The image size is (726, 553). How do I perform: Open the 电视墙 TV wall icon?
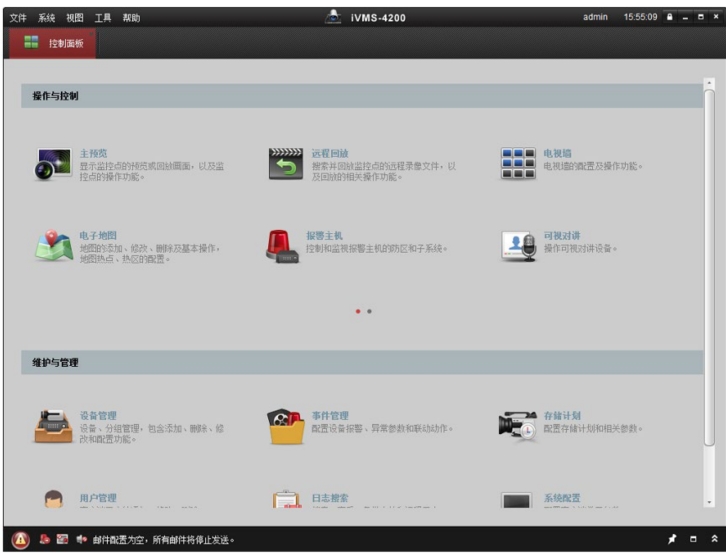[x=518, y=163]
